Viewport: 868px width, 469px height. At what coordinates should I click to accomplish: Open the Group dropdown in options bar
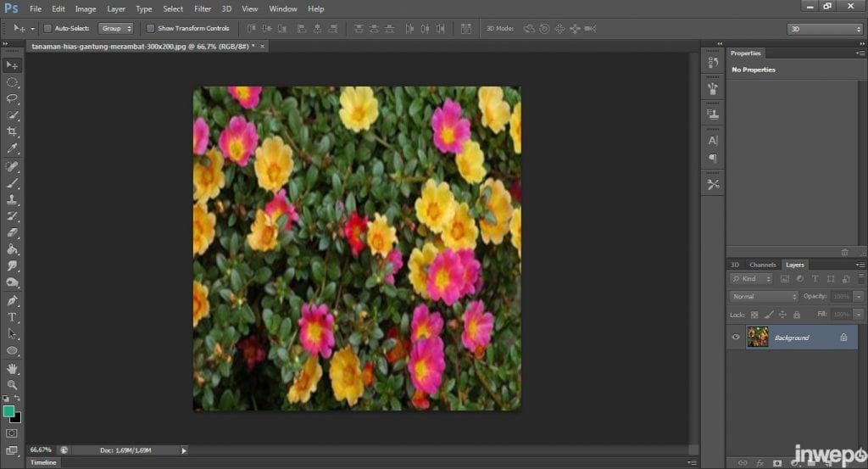(x=116, y=28)
